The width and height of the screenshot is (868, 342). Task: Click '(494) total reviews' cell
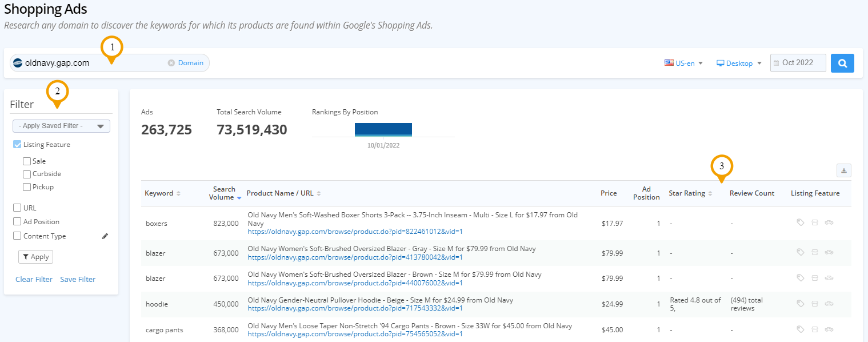(748, 304)
